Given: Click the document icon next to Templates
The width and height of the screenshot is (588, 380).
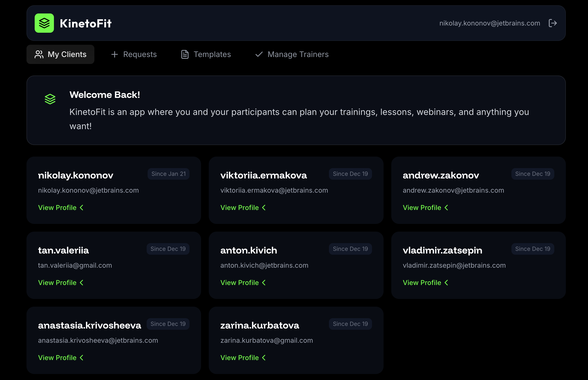Looking at the screenshot, I should [x=184, y=54].
